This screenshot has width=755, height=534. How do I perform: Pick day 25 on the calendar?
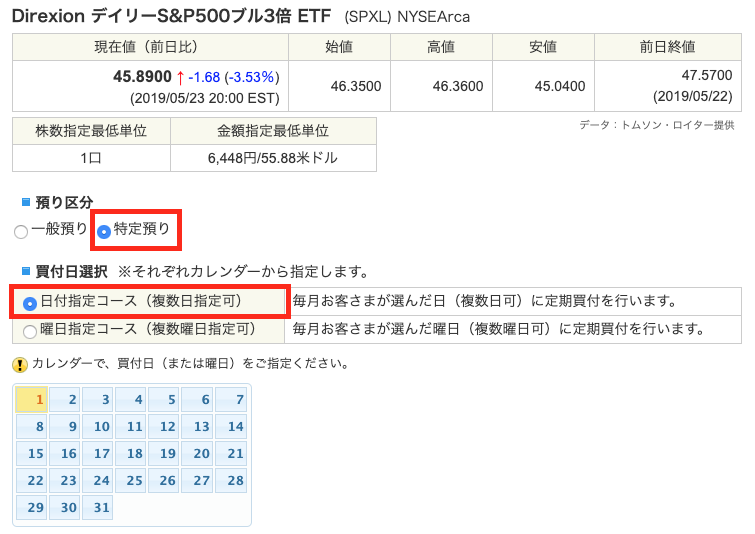pos(131,481)
